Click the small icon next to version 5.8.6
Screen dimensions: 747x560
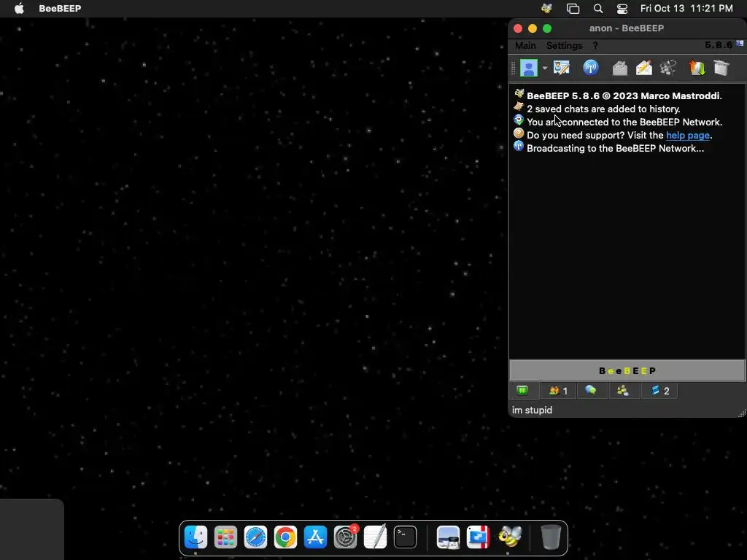coord(740,43)
